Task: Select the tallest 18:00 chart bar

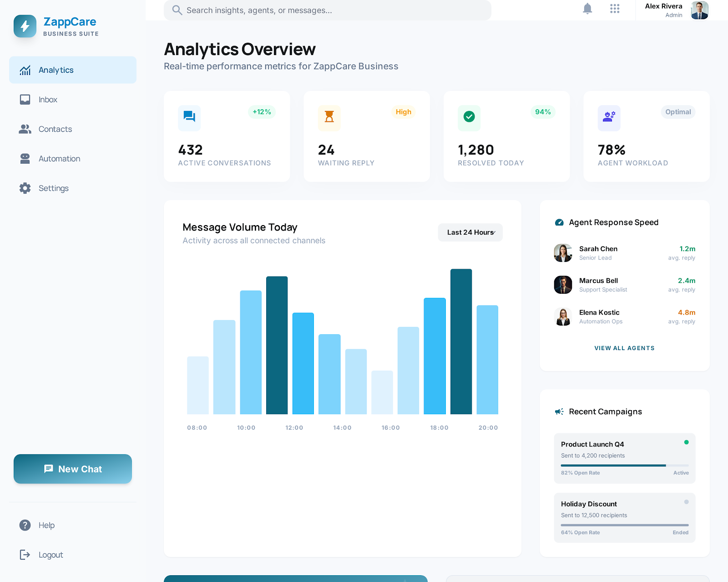Action: pos(461,341)
